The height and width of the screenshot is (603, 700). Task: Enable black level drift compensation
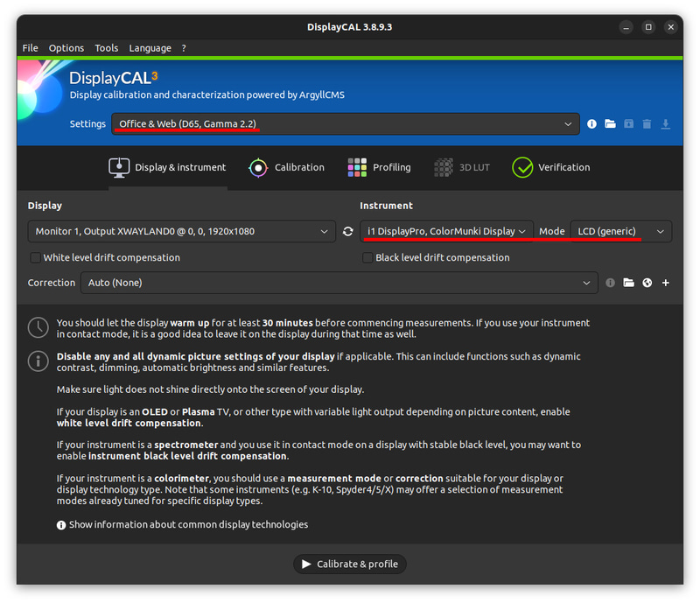point(365,257)
